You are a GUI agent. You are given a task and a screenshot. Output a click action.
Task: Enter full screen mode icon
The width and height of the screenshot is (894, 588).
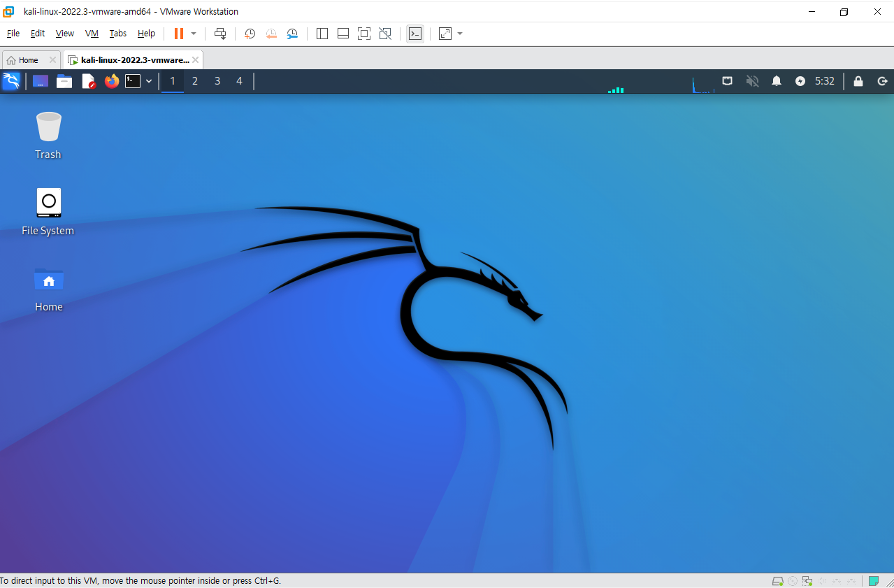coord(363,34)
